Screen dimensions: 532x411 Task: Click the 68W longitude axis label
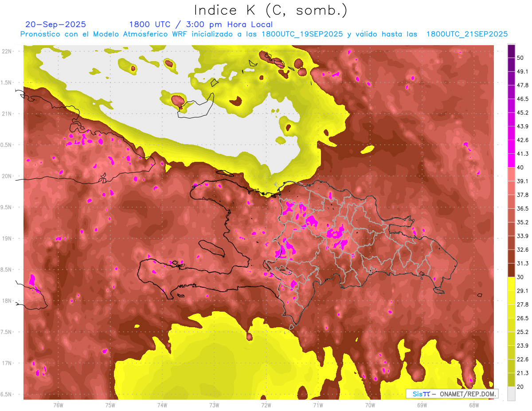click(x=473, y=405)
